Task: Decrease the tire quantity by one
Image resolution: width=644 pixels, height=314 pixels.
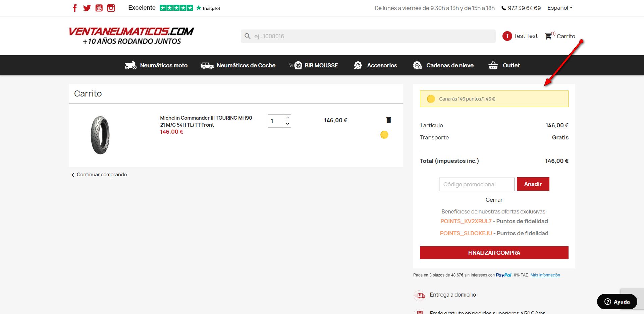Action: [x=287, y=124]
